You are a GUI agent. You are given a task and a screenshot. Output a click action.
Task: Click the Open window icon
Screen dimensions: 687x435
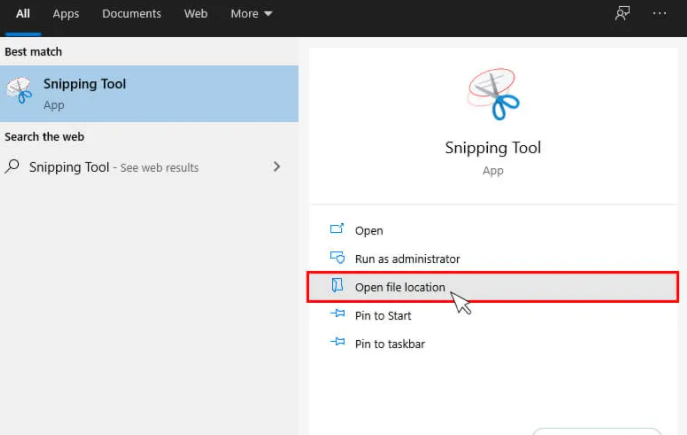point(337,229)
